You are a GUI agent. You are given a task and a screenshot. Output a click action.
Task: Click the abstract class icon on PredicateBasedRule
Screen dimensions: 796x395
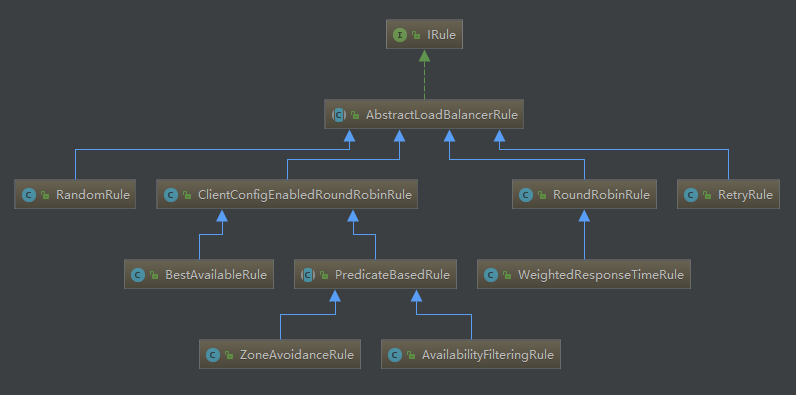click(308, 275)
